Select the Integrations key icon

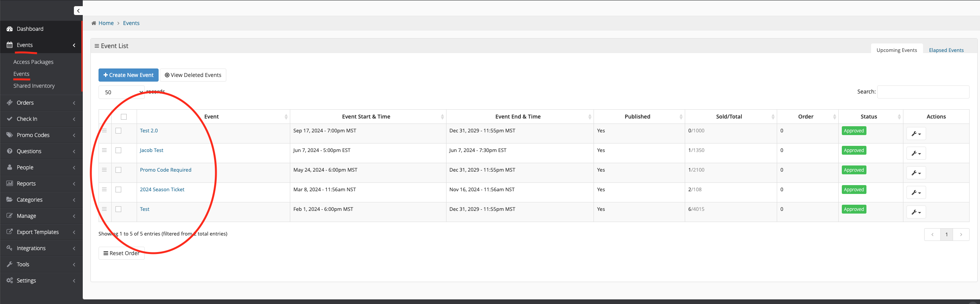(x=10, y=248)
